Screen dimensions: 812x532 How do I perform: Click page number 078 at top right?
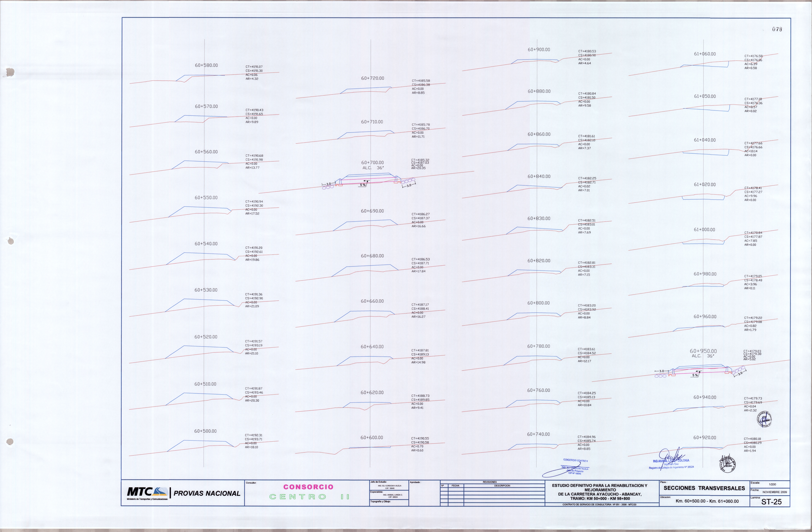[x=777, y=29]
